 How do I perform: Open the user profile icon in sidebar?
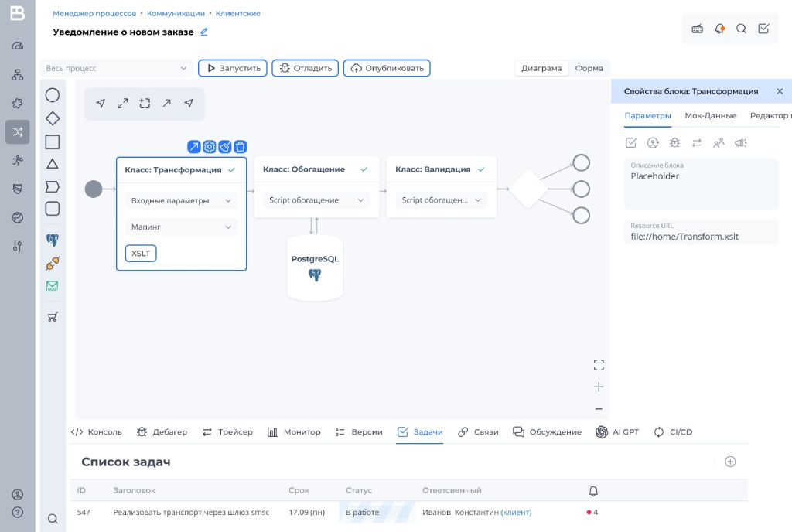[x=18, y=495]
